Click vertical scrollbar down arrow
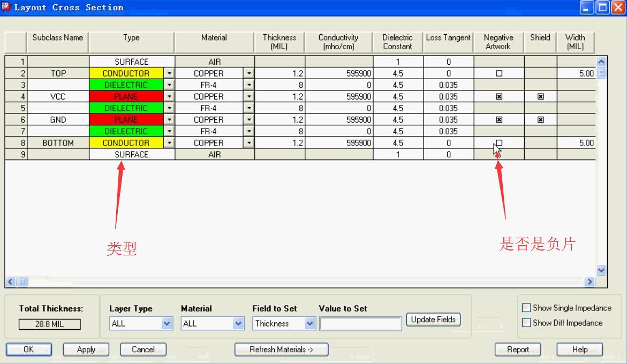Viewport: 627px width, 364px height. (601, 270)
